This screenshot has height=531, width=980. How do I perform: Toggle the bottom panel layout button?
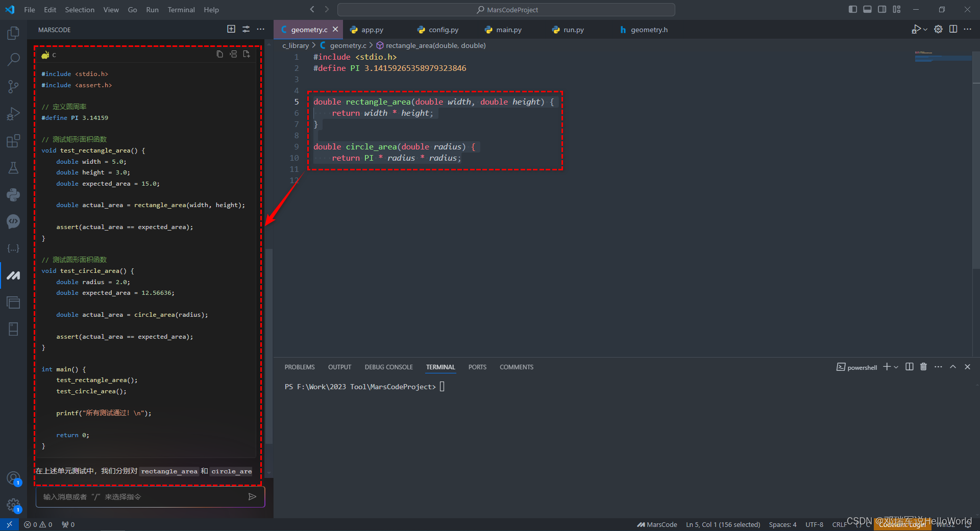tap(867, 10)
